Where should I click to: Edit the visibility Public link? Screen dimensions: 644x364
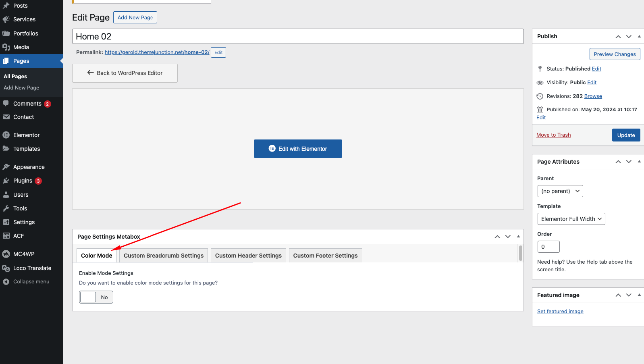pos(592,83)
